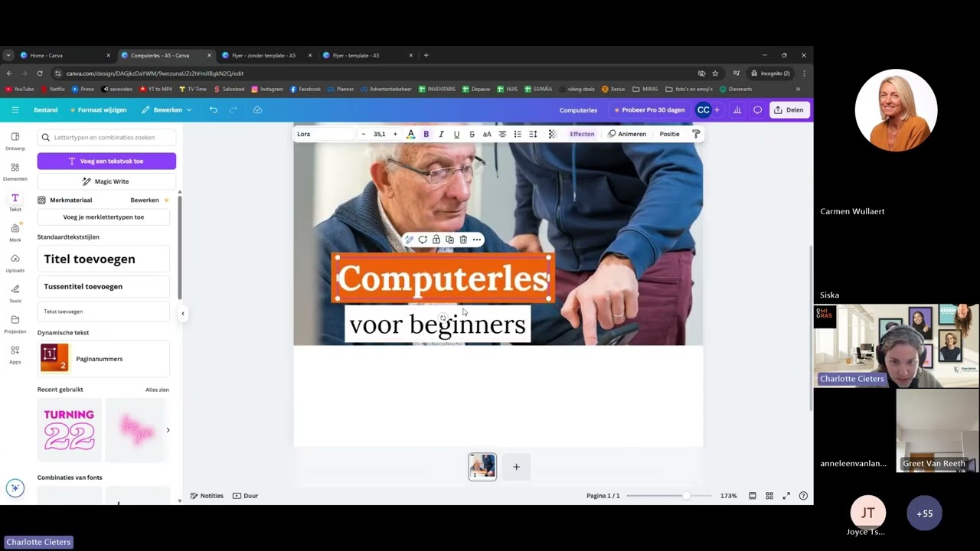
Task: Increase font size with plus button
Action: [395, 134]
